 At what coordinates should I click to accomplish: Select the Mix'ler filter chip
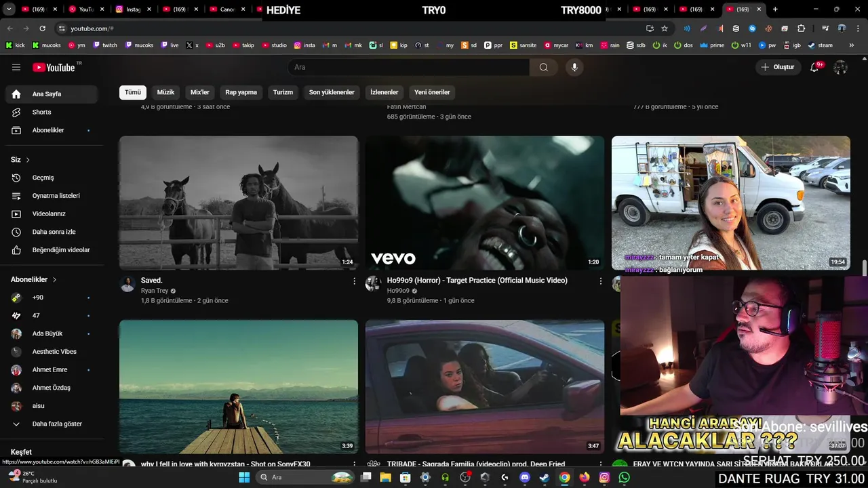pyautogui.click(x=200, y=92)
